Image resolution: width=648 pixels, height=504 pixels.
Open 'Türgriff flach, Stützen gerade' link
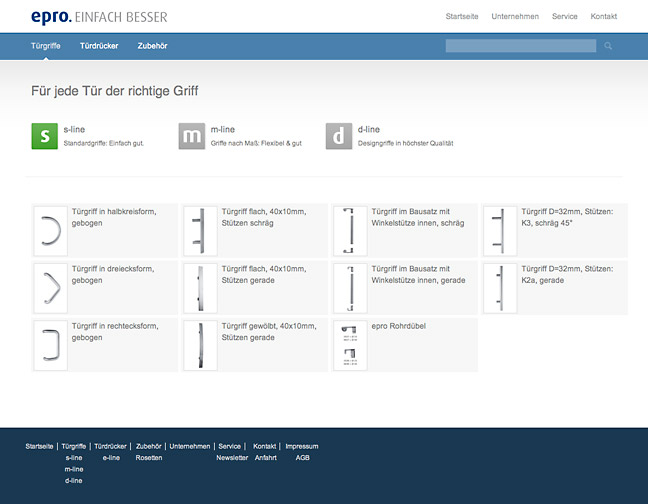pos(264,274)
